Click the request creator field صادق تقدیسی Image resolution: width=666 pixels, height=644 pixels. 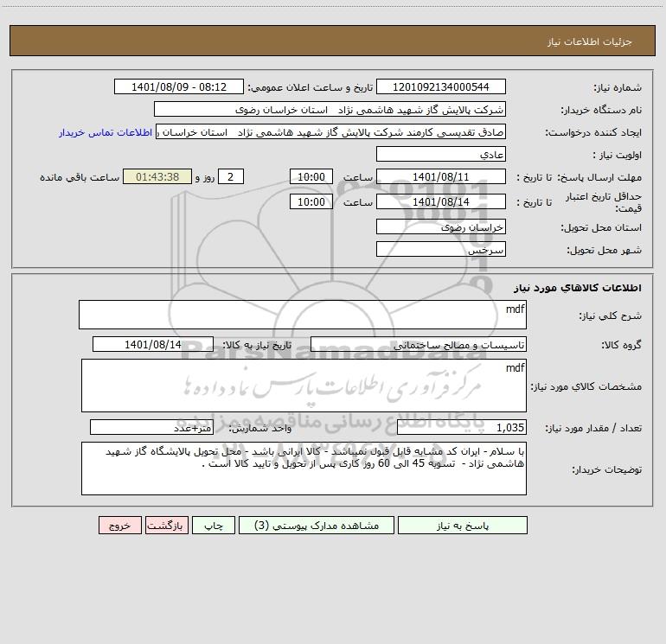click(331, 132)
